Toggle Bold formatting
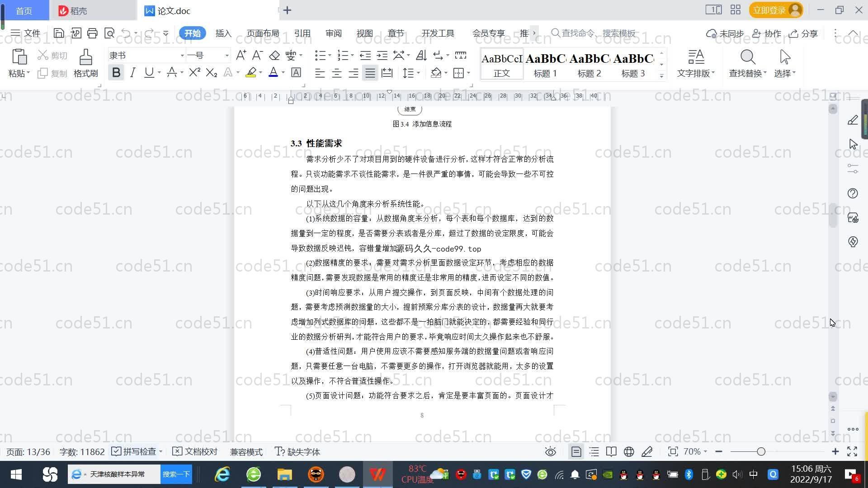This screenshot has height=488, width=868. 116,72
